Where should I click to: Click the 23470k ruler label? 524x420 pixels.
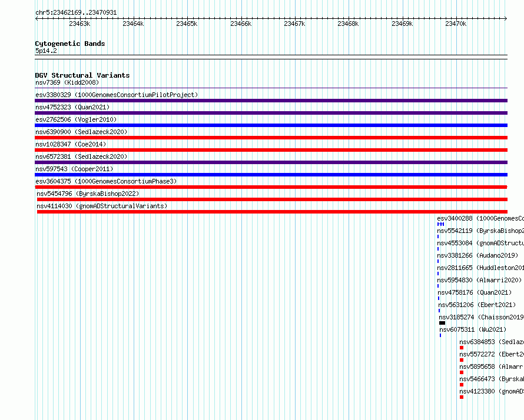coord(456,24)
